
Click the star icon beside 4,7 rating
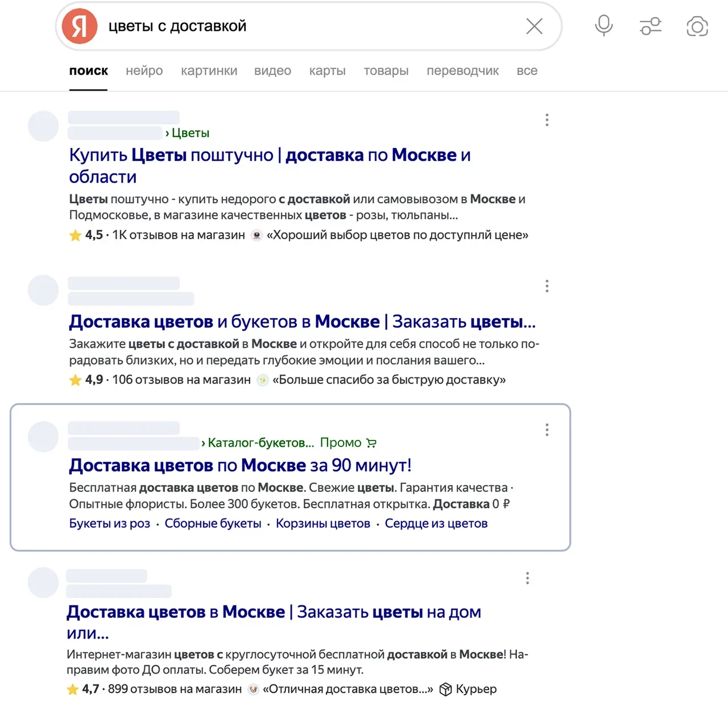[73, 689]
